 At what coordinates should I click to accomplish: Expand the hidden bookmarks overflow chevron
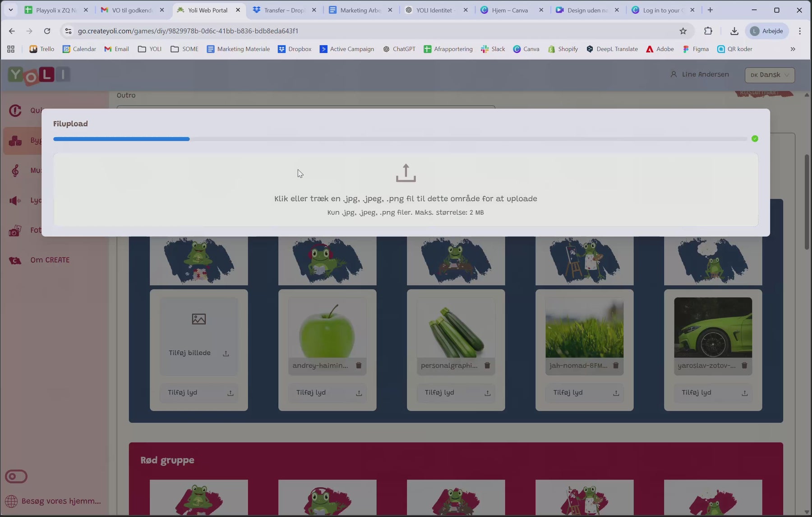pyautogui.click(x=793, y=49)
